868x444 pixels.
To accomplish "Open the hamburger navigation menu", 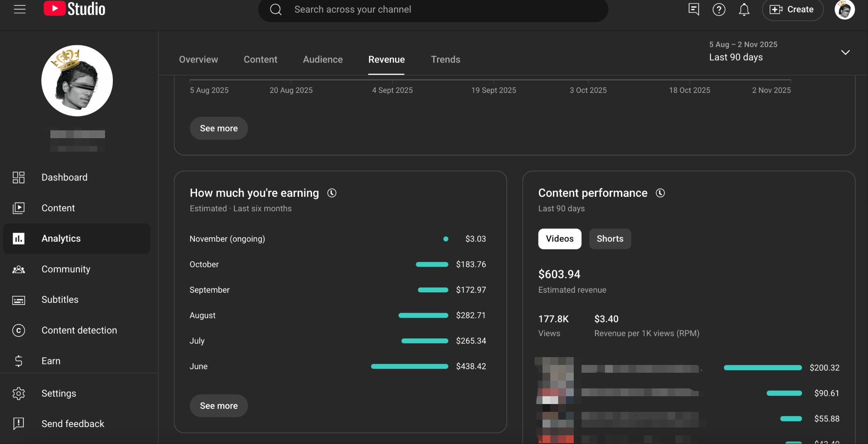I will tap(20, 9).
